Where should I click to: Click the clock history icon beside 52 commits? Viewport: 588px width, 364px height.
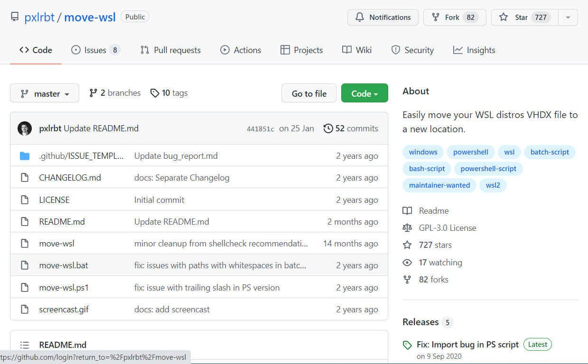tap(328, 128)
